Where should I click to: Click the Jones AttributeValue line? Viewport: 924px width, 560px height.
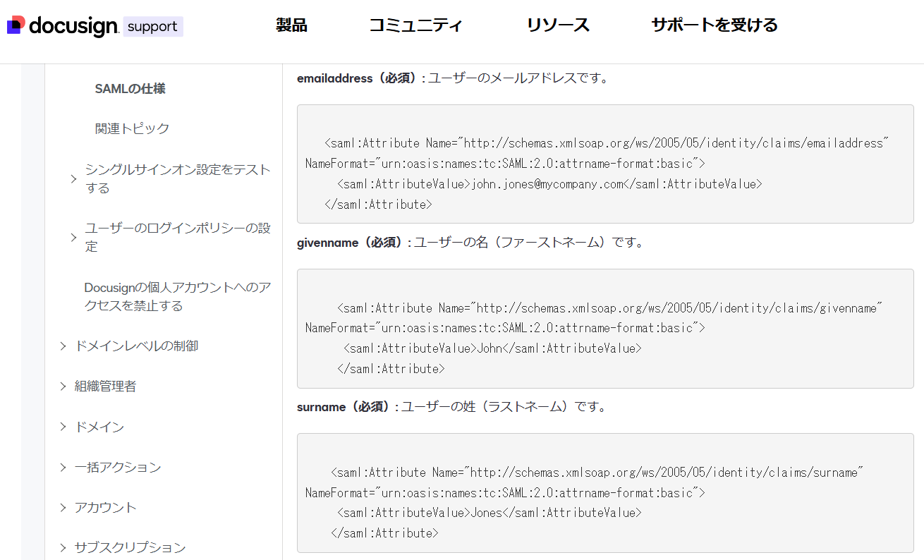coord(490,513)
